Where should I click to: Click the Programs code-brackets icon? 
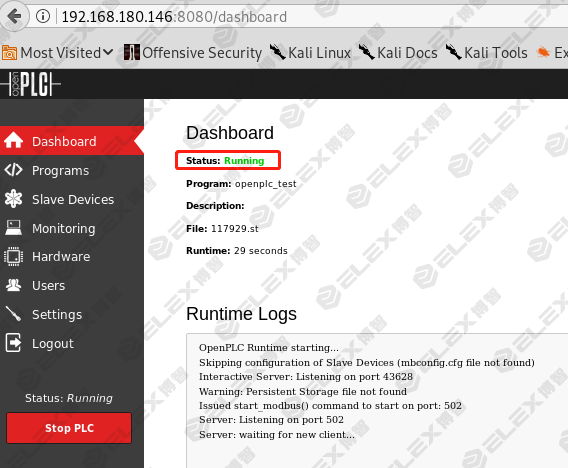[x=13, y=170]
